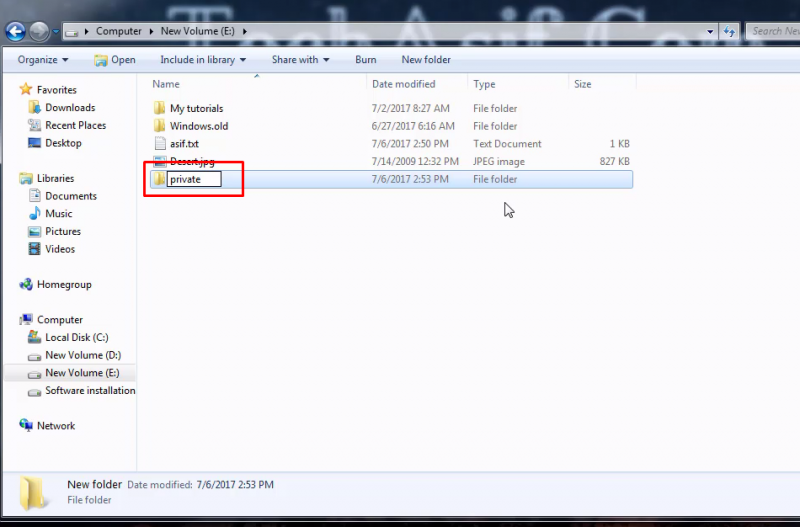Click the Forward navigation arrow button
The width and height of the screenshot is (800, 527).
(x=39, y=32)
